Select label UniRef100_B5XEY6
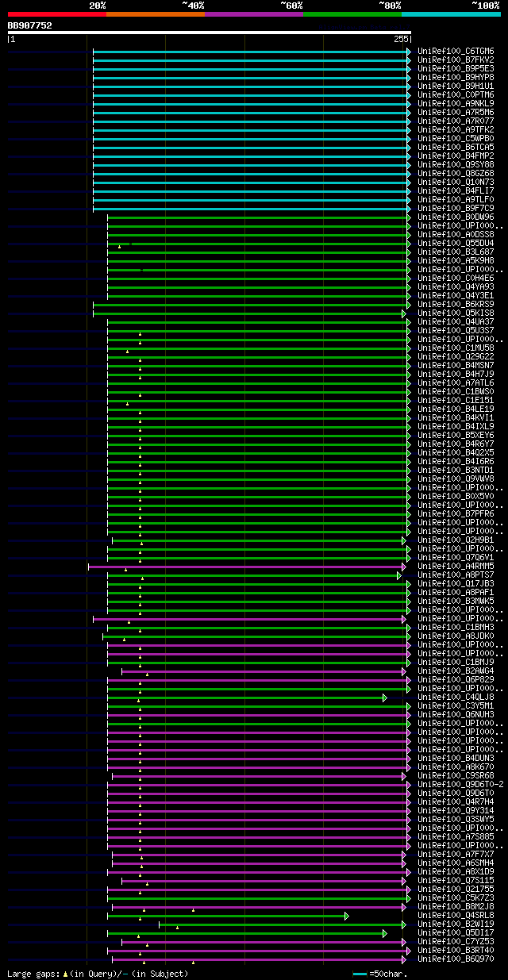 [x=456, y=435]
